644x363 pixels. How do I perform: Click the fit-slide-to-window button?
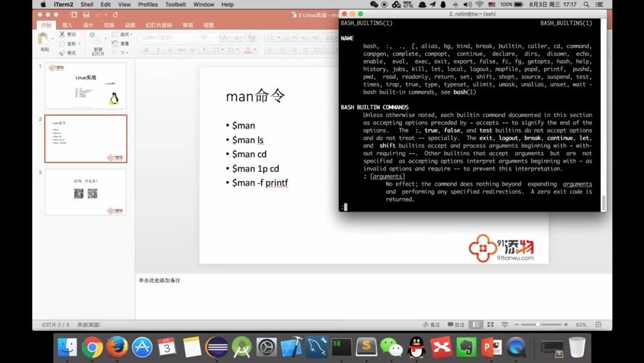(599, 324)
